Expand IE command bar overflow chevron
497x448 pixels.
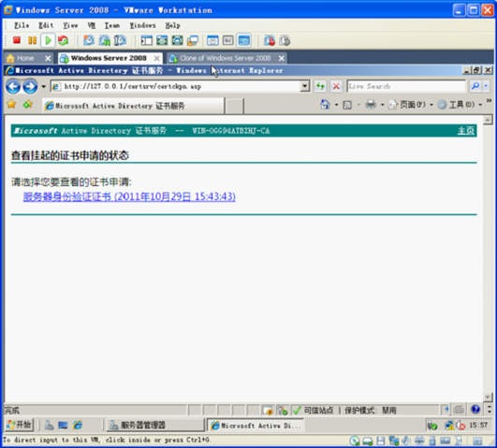pyautogui.click(x=489, y=100)
